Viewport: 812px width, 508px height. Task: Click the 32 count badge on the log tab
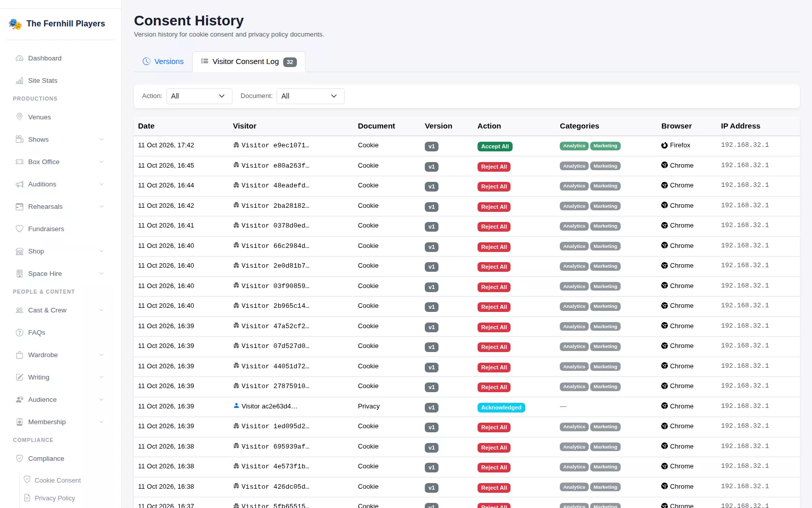290,62
